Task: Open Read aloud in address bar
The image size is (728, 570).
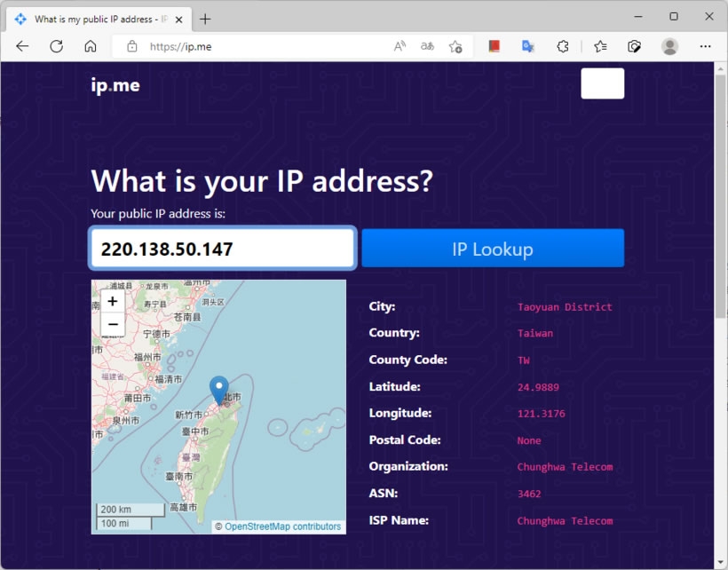Action: tap(400, 47)
